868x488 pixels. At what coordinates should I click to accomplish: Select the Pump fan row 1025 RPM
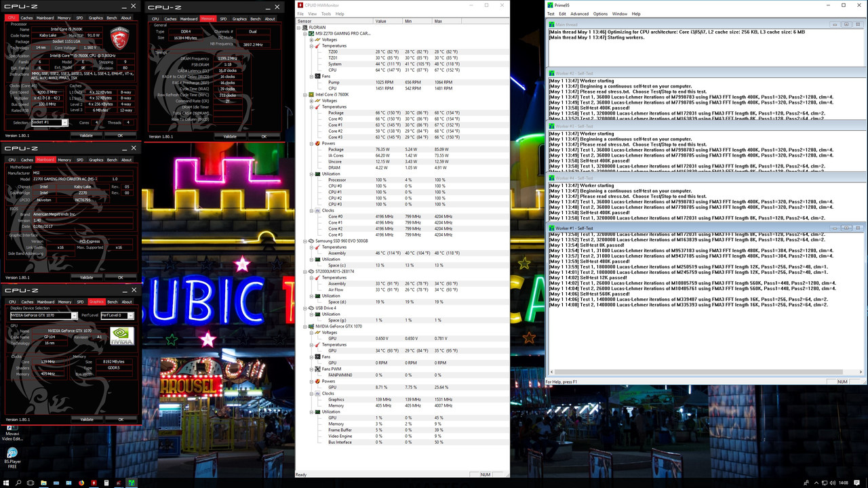point(403,82)
